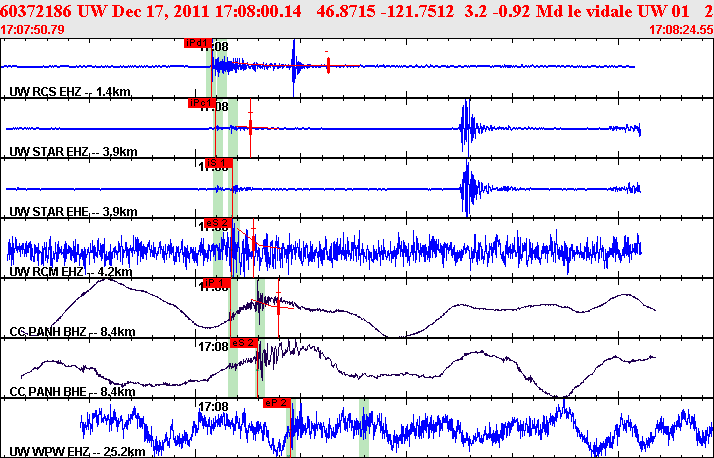Screen dimensions: 714x458
Task: Select the UW RCS EHZ channel label
Action: [70, 92]
